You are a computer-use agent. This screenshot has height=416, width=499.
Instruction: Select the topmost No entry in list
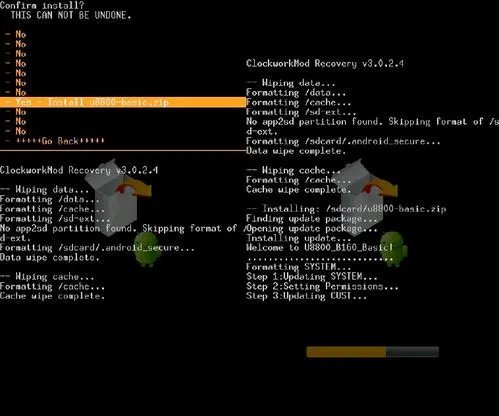click(21, 34)
